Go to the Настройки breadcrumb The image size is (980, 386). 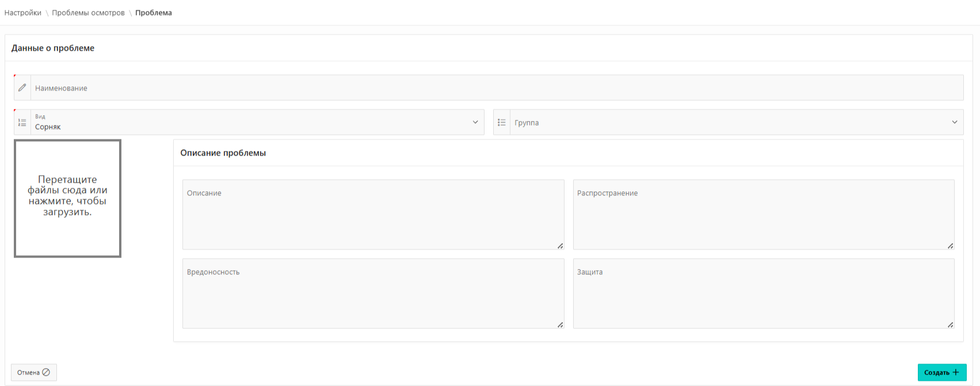tap(23, 13)
